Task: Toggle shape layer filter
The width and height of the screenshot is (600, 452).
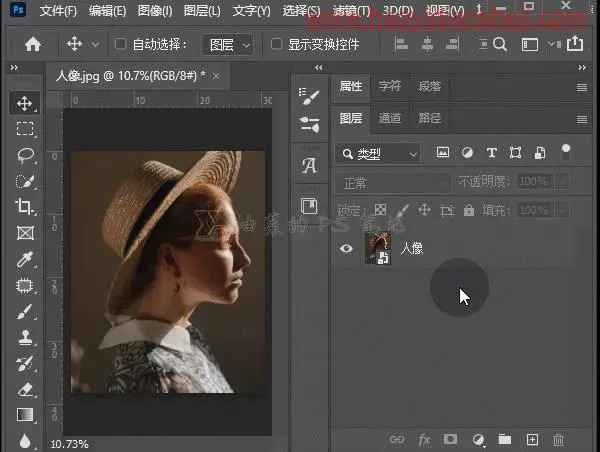Action: (x=515, y=153)
